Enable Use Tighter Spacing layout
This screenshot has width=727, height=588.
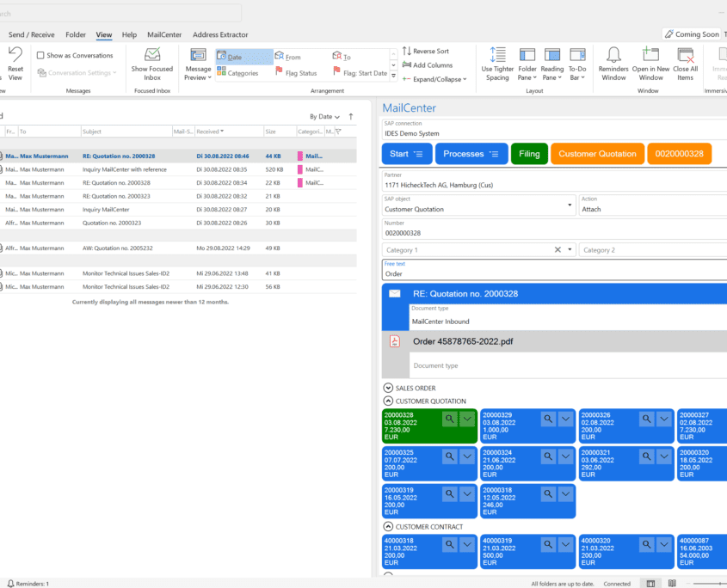coord(497,64)
